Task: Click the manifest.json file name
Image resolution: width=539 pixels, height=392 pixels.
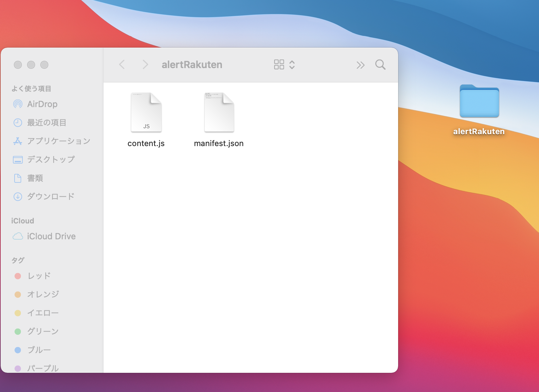Action: tap(219, 143)
